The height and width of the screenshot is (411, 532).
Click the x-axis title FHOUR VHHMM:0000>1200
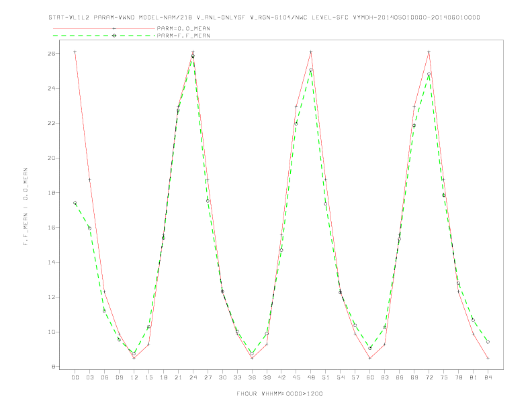(279, 394)
